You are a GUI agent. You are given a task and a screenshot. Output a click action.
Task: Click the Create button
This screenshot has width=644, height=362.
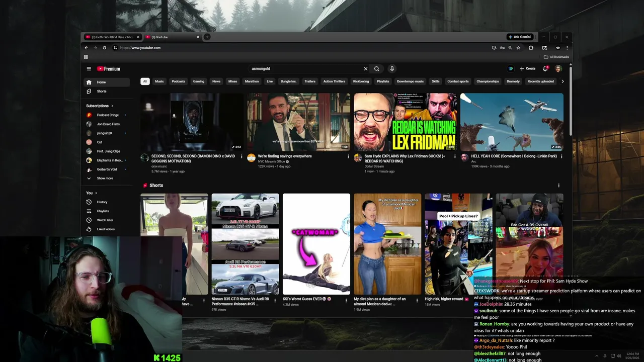pos(528,68)
